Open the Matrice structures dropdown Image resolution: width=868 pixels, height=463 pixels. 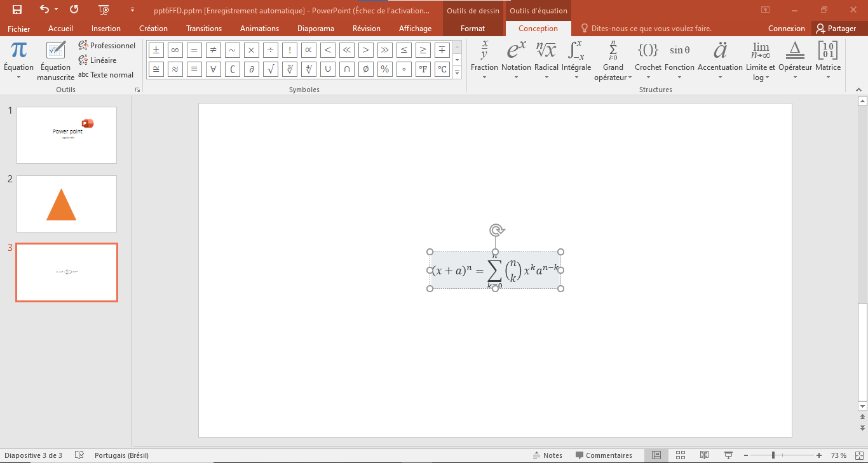[828, 61]
